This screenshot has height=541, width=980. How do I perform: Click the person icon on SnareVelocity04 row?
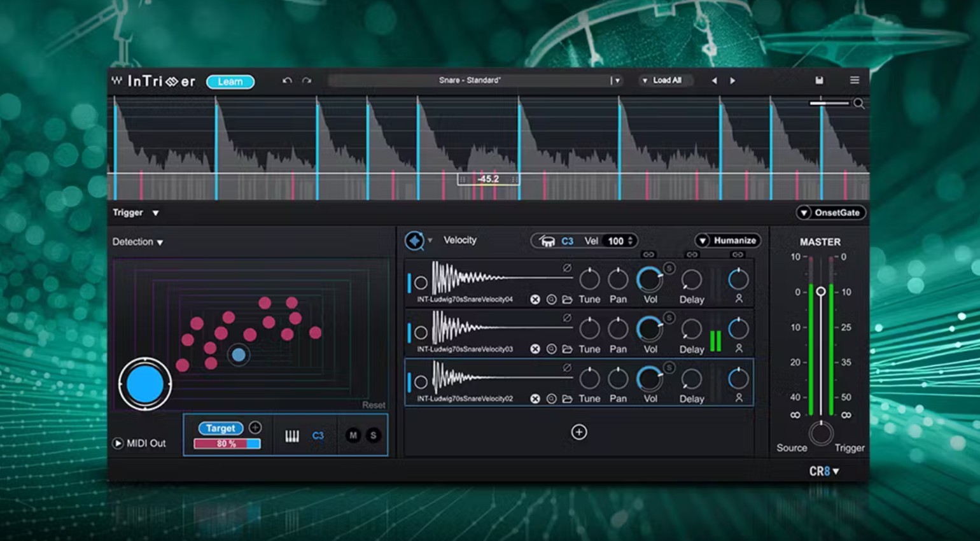click(739, 298)
